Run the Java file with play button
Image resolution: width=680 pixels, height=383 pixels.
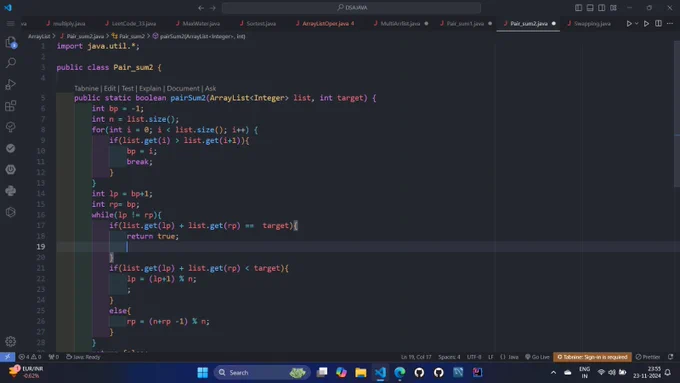629,23
